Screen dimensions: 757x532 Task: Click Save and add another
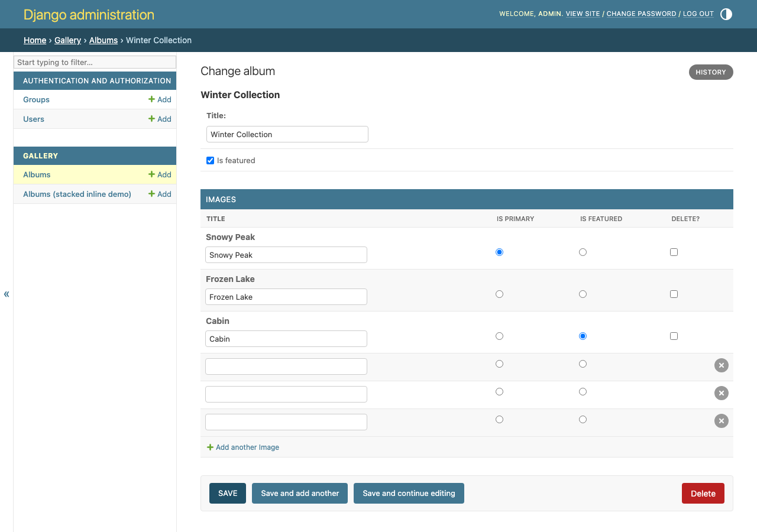(300, 493)
